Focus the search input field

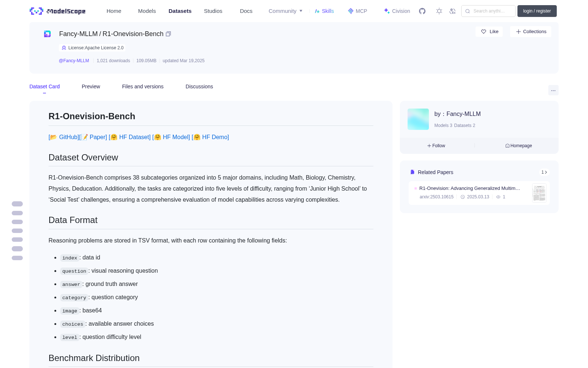488,11
